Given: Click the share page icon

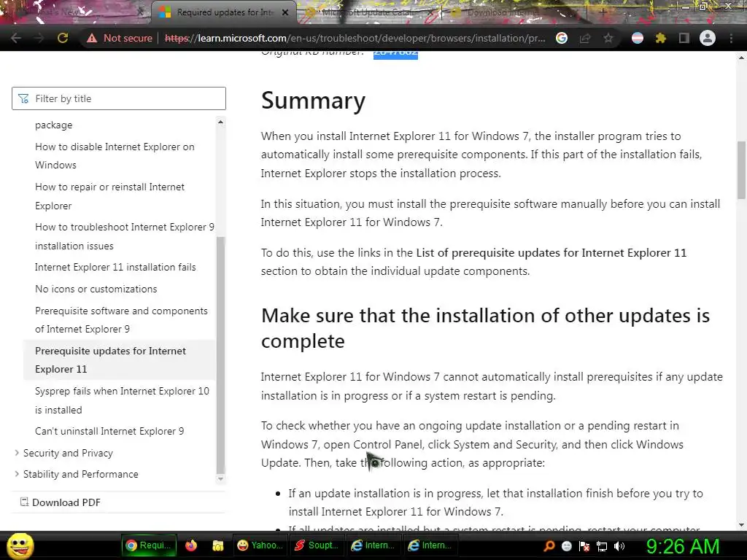Looking at the screenshot, I should [x=585, y=38].
